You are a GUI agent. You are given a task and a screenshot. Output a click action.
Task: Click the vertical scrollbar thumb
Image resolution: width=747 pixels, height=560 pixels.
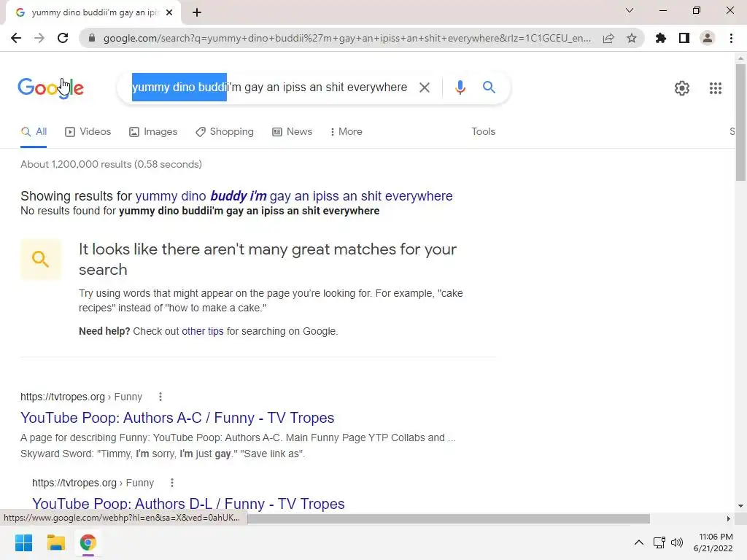pos(740,122)
